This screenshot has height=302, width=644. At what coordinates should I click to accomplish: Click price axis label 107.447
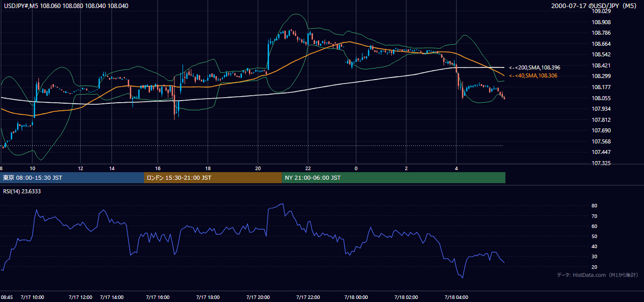point(601,152)
